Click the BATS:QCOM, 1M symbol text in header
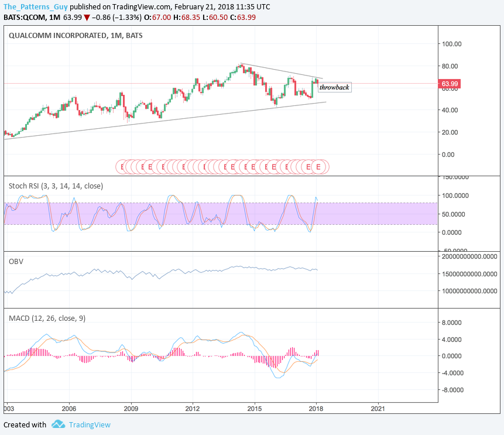Screen dimensions: 504x435 pos(32,18)
